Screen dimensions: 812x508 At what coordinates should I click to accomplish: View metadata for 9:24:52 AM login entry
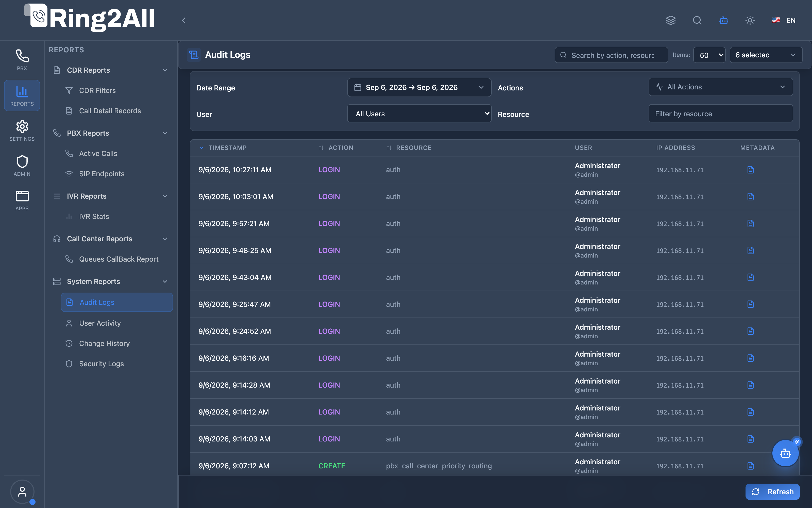(751, 331)
